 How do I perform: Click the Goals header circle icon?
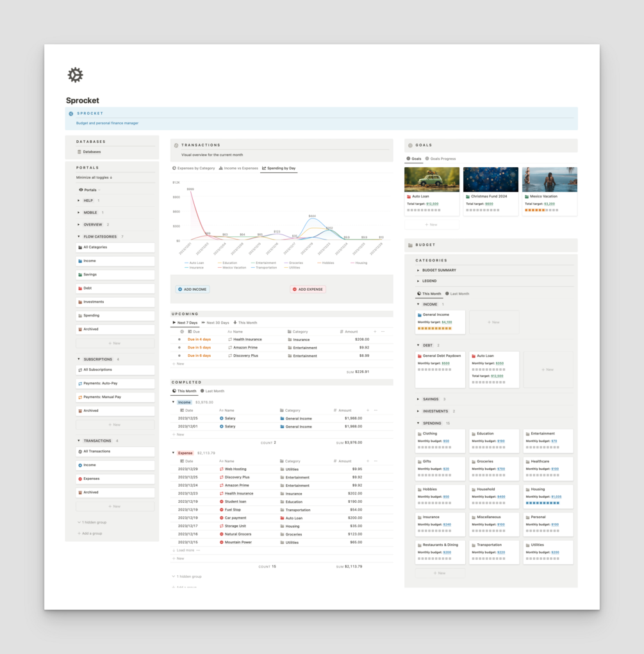(410, 145)
